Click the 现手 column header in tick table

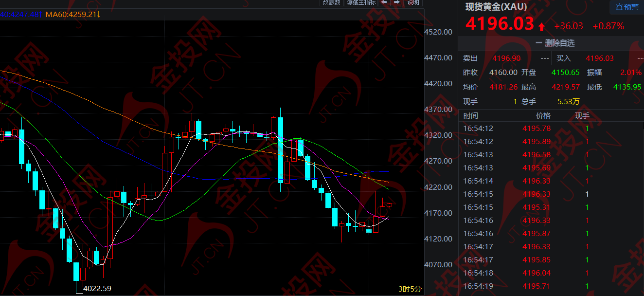(582, 116)
